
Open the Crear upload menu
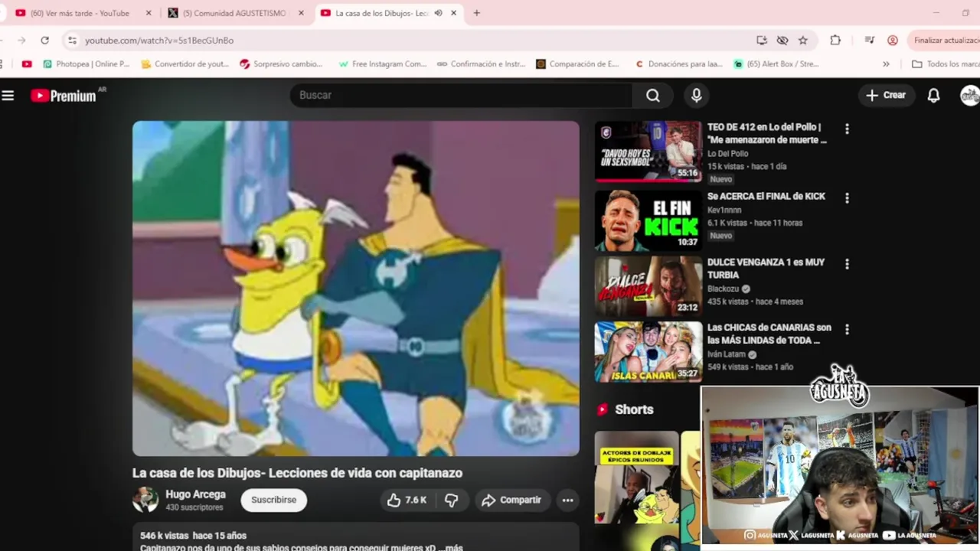(x=886, y=95)
